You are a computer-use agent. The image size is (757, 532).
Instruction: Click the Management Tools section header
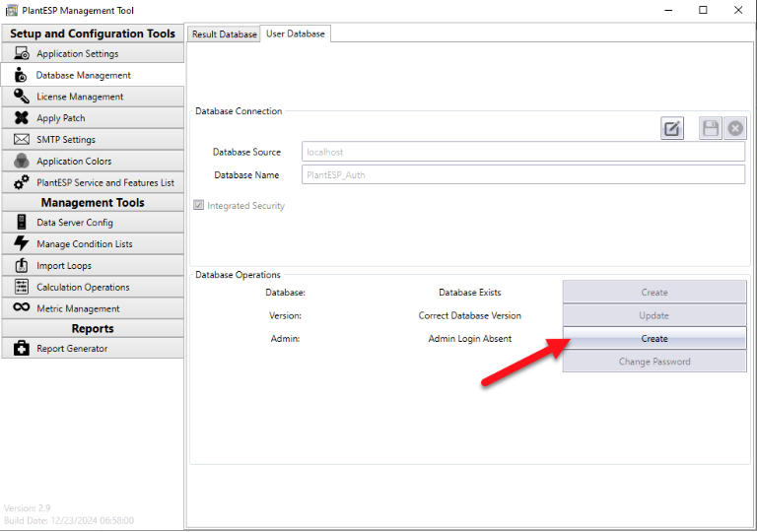[93, 202]
